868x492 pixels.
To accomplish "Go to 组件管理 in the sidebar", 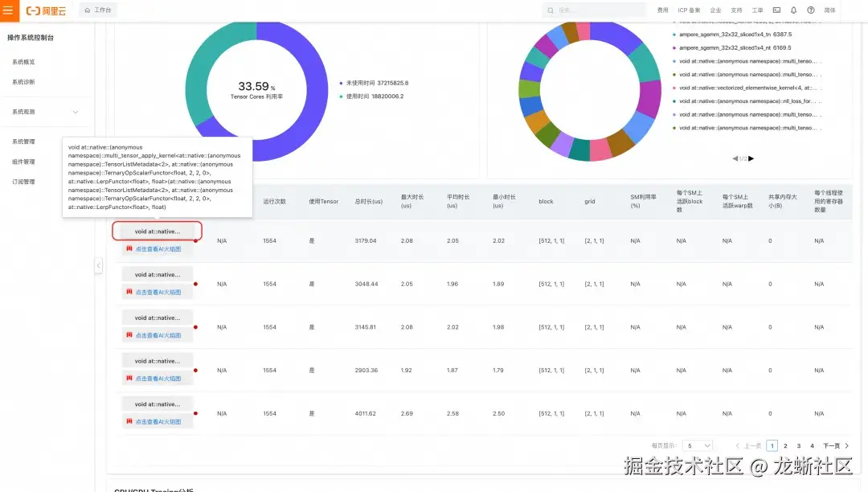I will point(23,162).
